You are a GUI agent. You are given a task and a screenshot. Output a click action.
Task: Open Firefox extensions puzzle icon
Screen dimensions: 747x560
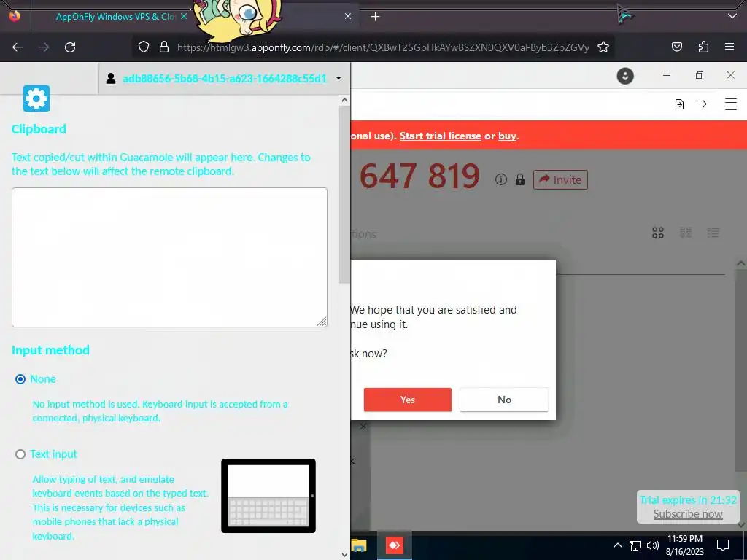[703, 47]
